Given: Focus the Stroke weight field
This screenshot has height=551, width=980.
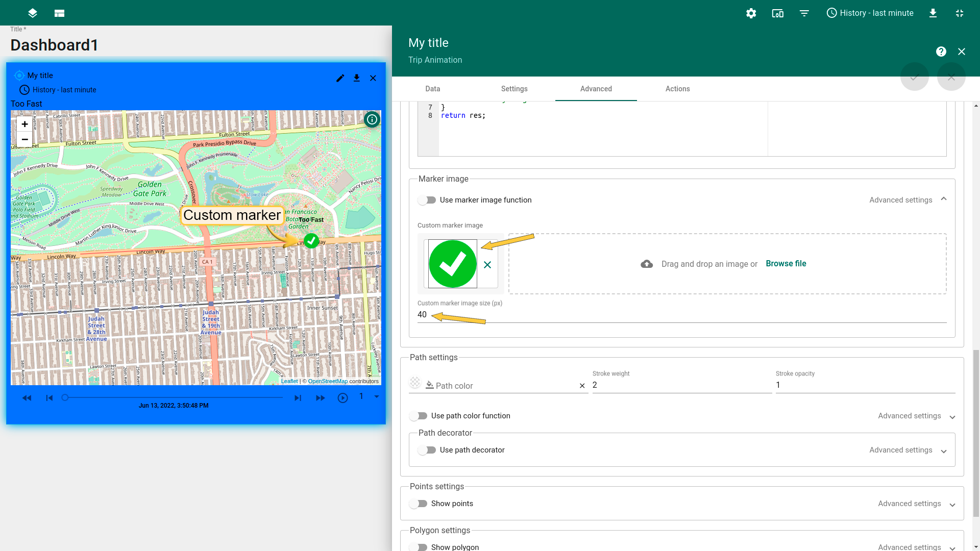Looking at the screenshot, I should click(682, 385).
